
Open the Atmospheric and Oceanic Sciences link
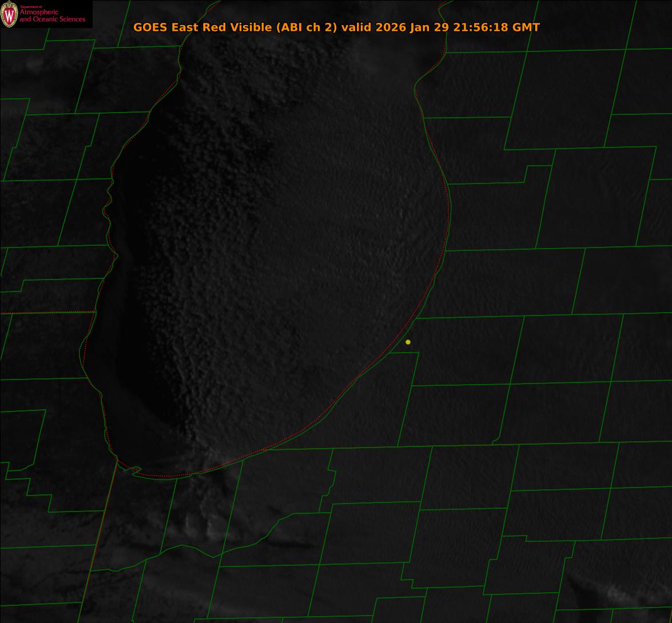52,17
